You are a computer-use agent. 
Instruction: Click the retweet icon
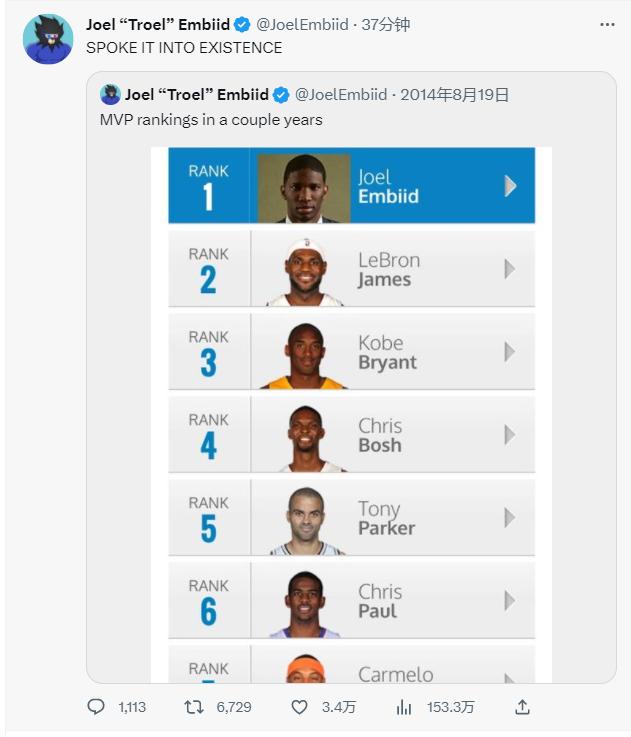click(194, 707)
